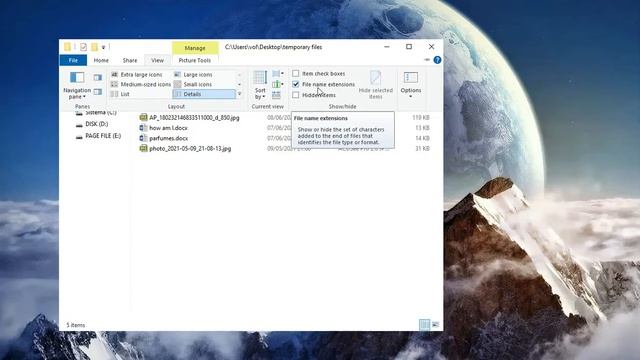The width and height of the screenshot is (640, 360).
Task: Select PAGE FILE (E:) in navigation pane
Action: point(103,136)
